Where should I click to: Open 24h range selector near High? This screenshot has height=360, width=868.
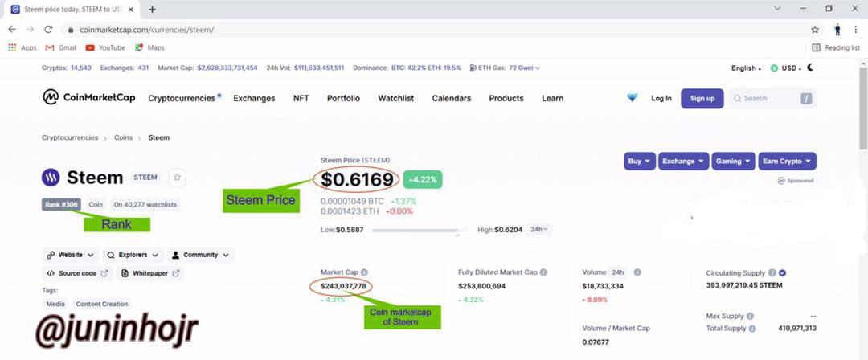tap(539, 229)
